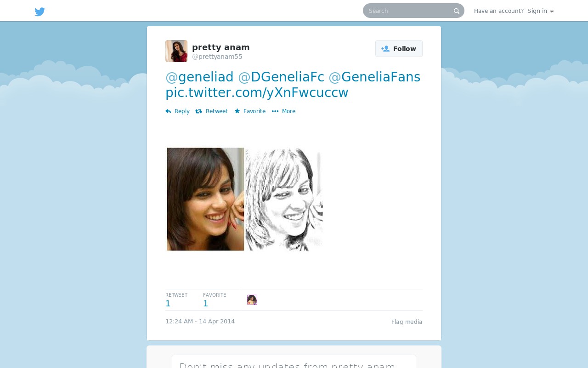
Task: Click the Retweet arrows icon
Action: (x=199, y=111)
